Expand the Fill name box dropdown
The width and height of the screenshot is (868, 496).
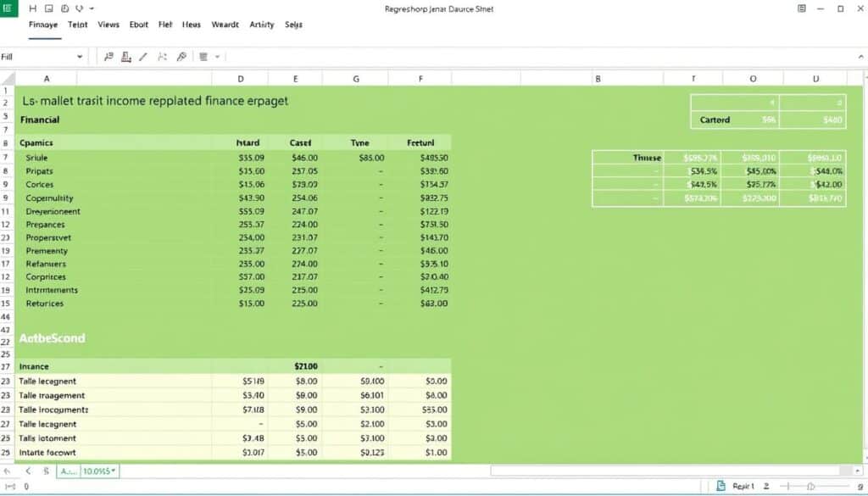pos(80,57)
